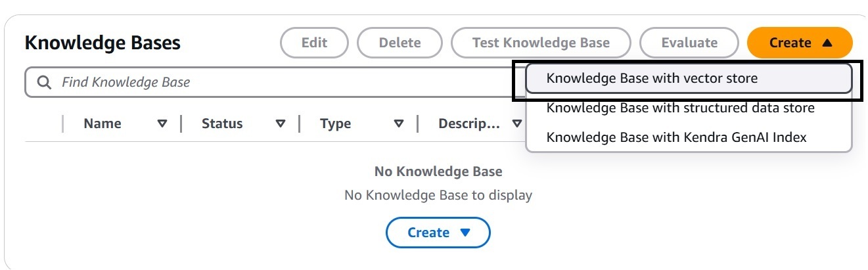Click the up triangle on orange Create button
This screenshot has width=868, height=270.
827,43
